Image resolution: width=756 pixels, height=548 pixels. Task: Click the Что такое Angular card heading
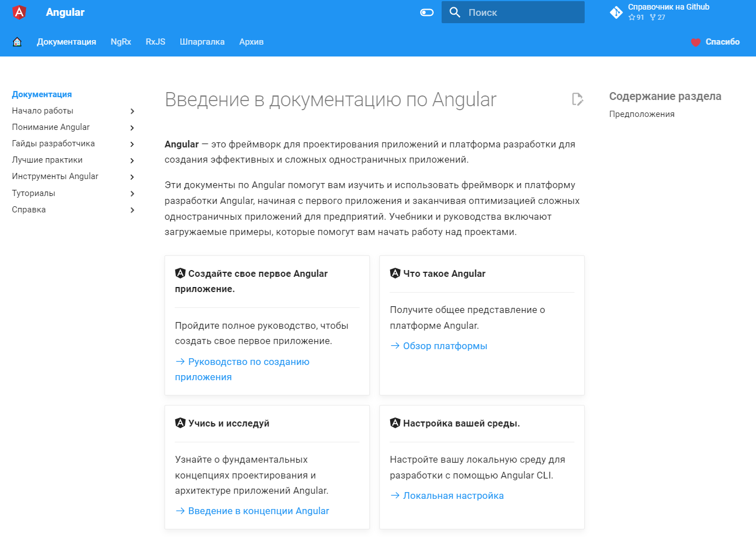point(444,273)
